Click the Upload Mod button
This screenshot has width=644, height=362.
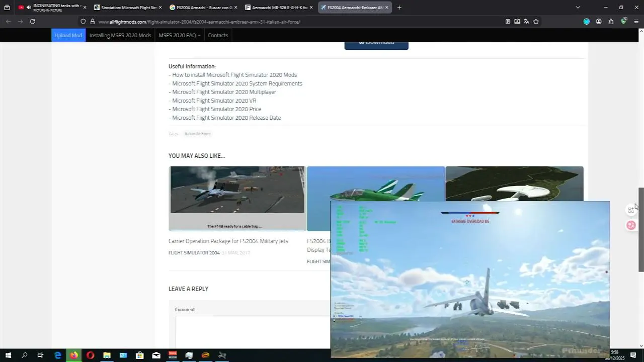pos(68,35)
